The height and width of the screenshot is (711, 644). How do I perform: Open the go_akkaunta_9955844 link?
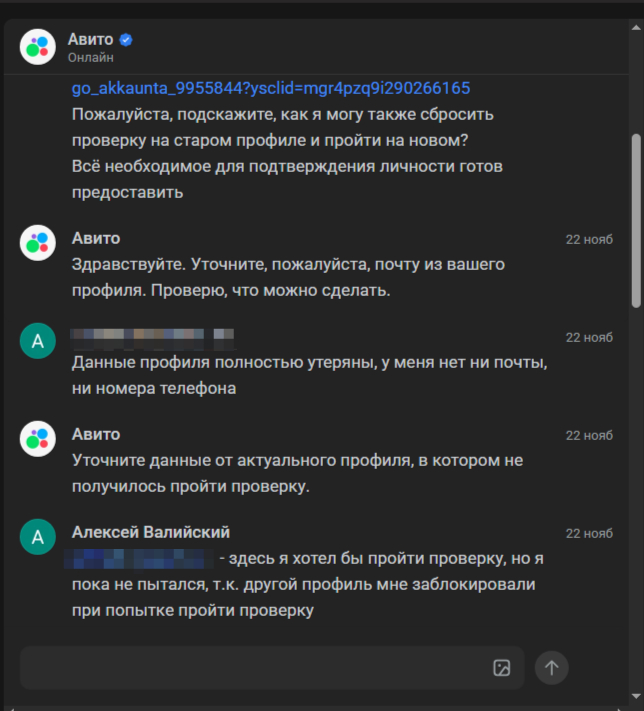[x=271, y=89]
